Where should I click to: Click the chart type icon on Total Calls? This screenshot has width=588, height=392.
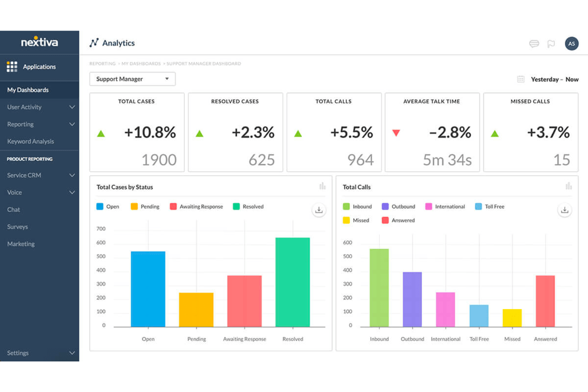tap(569, 186)
